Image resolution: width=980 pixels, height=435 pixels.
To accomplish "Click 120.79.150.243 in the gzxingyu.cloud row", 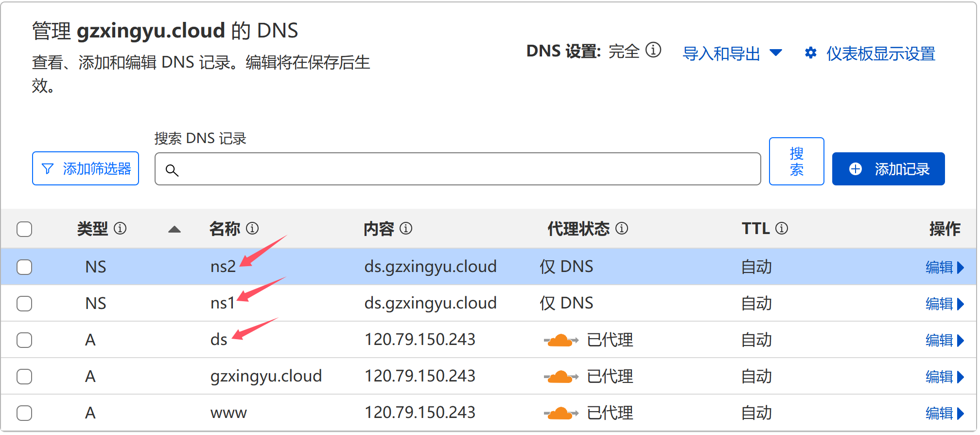I will 420,376.
